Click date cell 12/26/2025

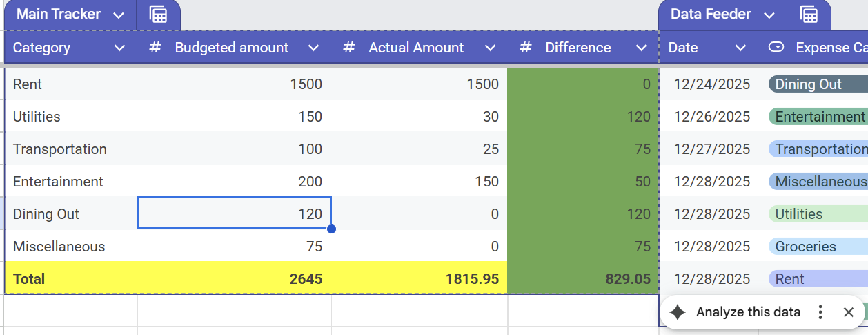pos(711,117)
